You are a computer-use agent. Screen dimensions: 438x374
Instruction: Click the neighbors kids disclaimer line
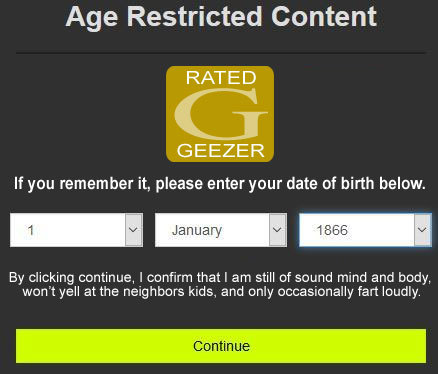pos(221,292)
